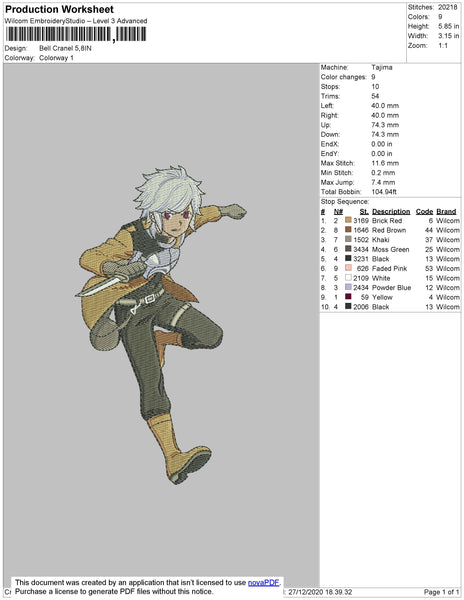This screenshot has width=464, height=600.
Task: Click the 'Production Worksheet' title
Action: click(59, 9)
